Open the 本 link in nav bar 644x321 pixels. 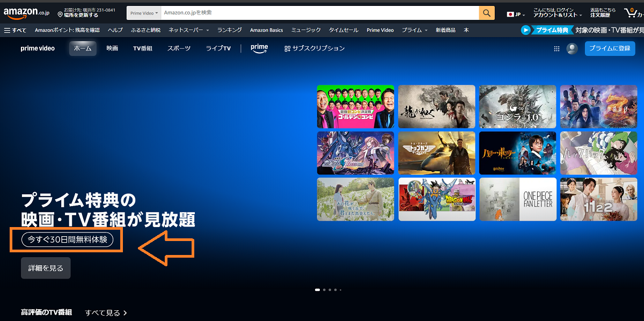466,30
